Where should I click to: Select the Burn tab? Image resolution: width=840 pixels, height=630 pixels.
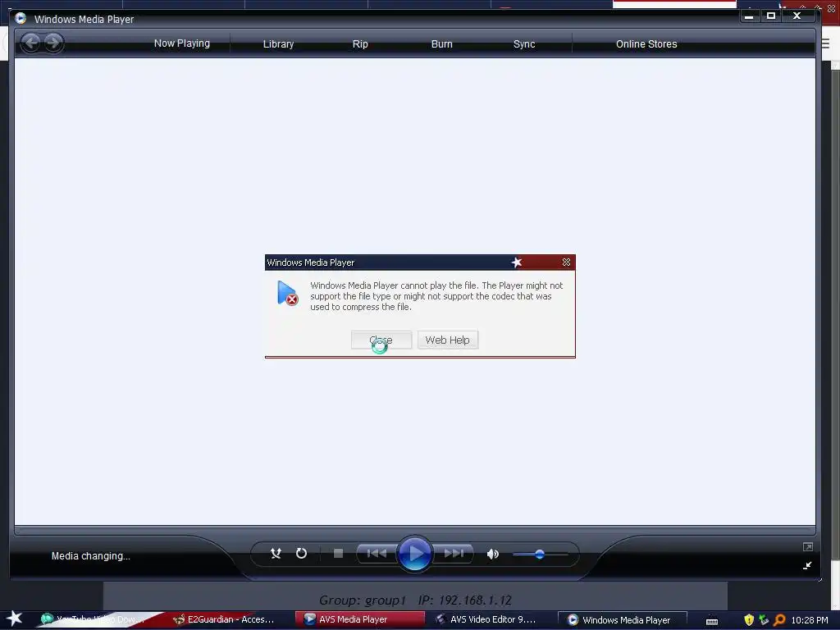click(x=442, y=44)
